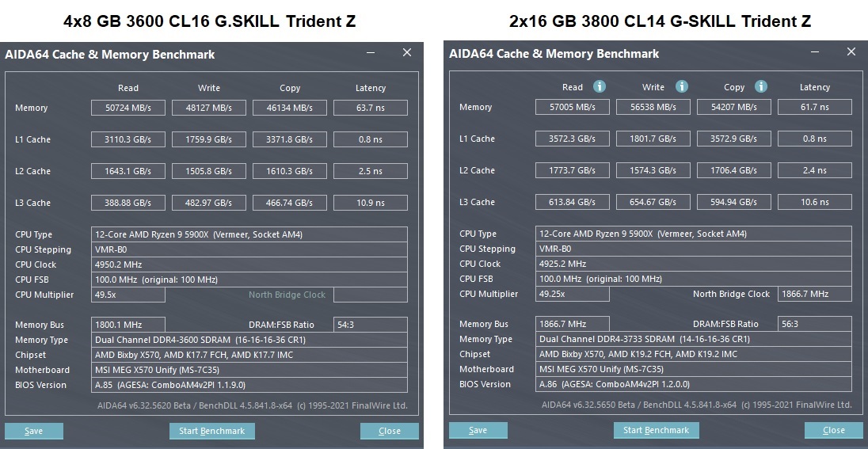Click Dual Channel DDR4-3733 SDRAM memory type
Image resolution: width=868 pixels, height=449 pixels.
[694, 338]
